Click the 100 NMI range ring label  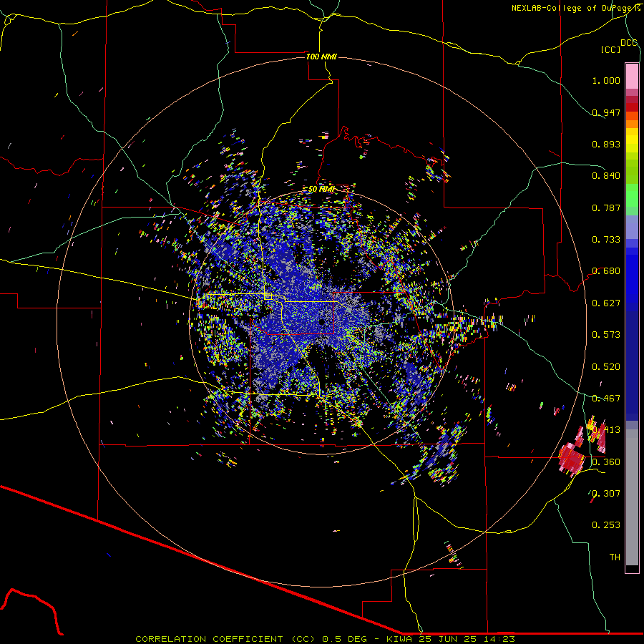tap(321, 57)
